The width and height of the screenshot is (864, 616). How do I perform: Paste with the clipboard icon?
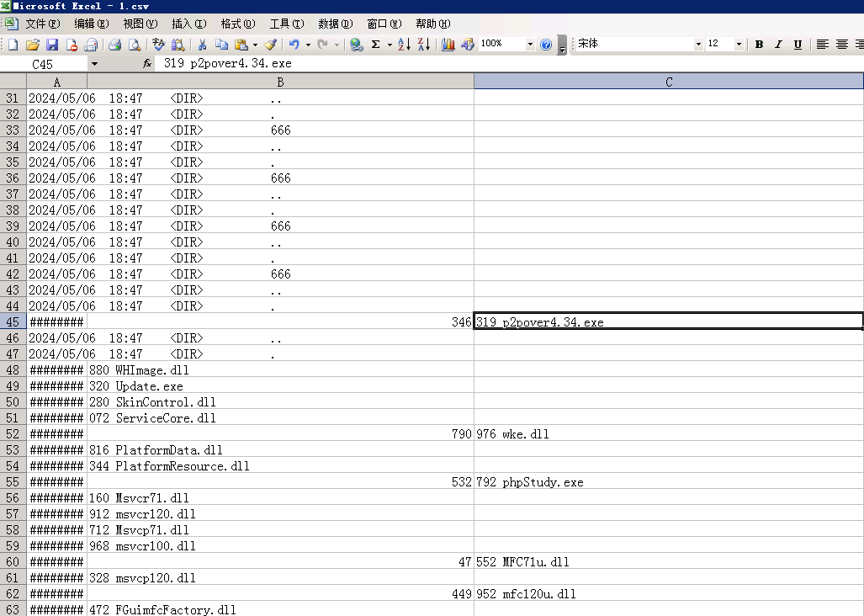click(241, 45)
